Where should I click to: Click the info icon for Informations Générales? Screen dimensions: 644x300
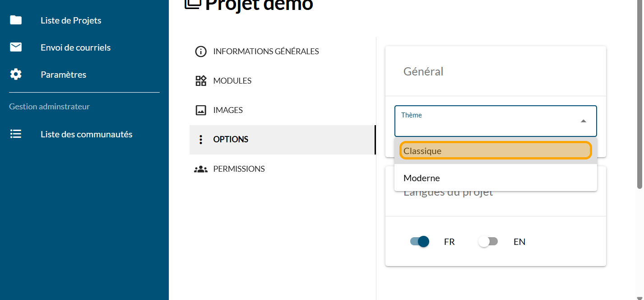(x=201, y=52)
